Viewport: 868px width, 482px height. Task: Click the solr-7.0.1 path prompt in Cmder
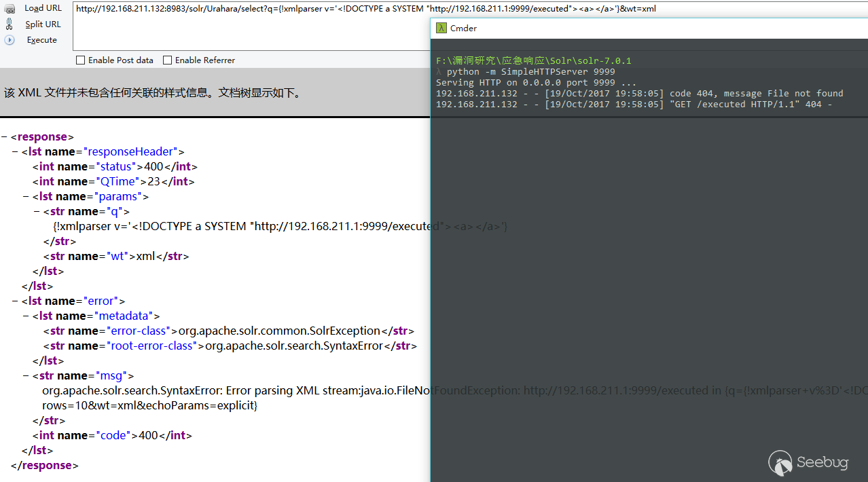(534, 61)
